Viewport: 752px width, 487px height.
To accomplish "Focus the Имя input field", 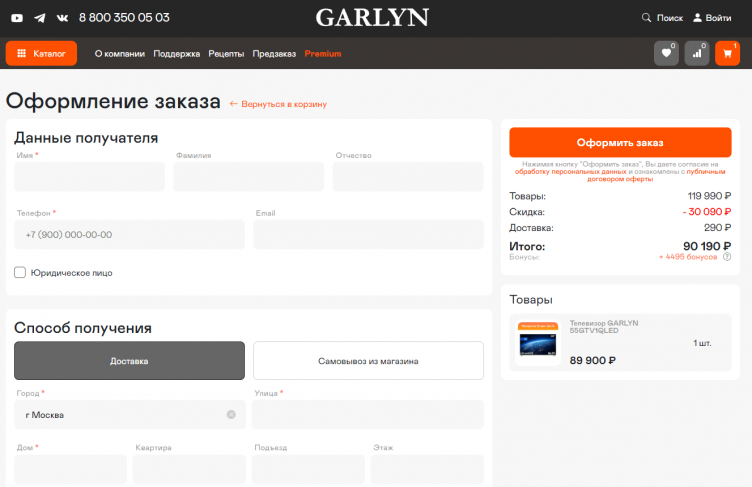I will point(89,177).
